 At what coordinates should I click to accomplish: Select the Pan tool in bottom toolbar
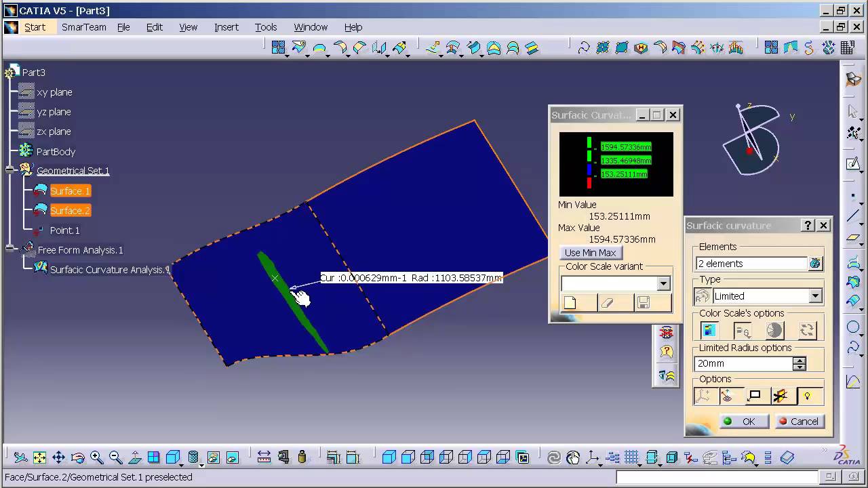pyautogui.click(x=58, y=457)
